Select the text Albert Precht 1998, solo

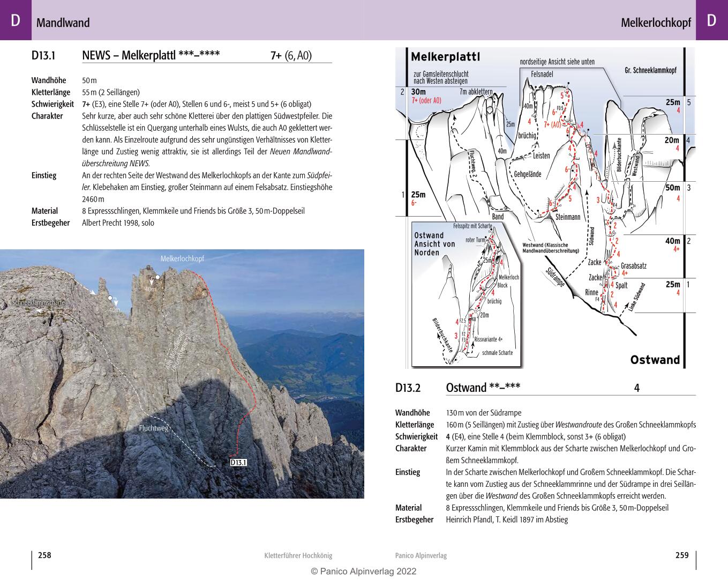click(x=118, y=222)
